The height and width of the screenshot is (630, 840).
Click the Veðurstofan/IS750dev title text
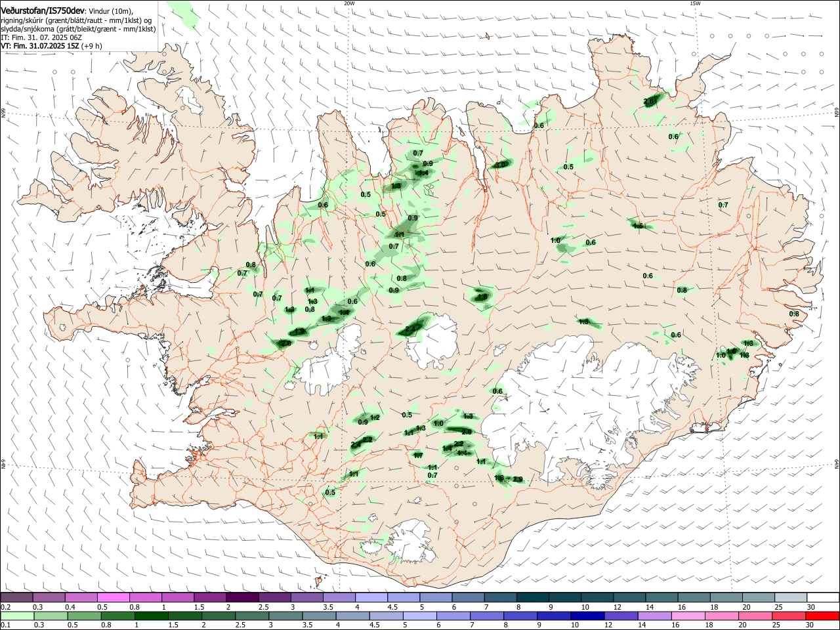point(43,11)
